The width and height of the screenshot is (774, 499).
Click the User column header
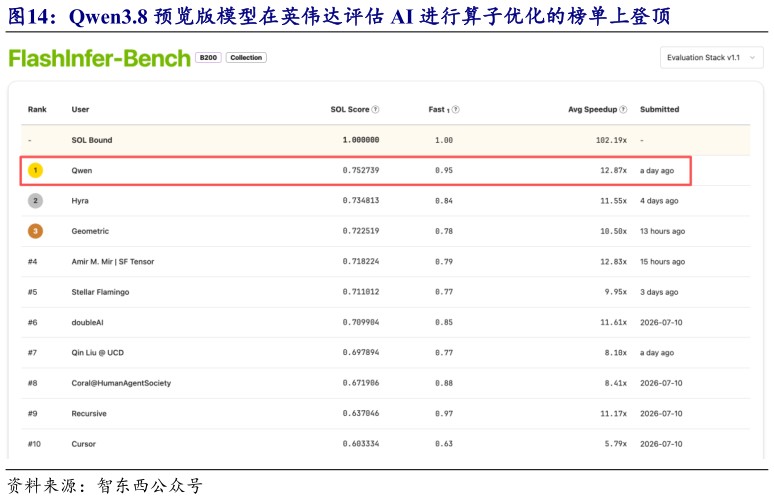tap(80, 110)
